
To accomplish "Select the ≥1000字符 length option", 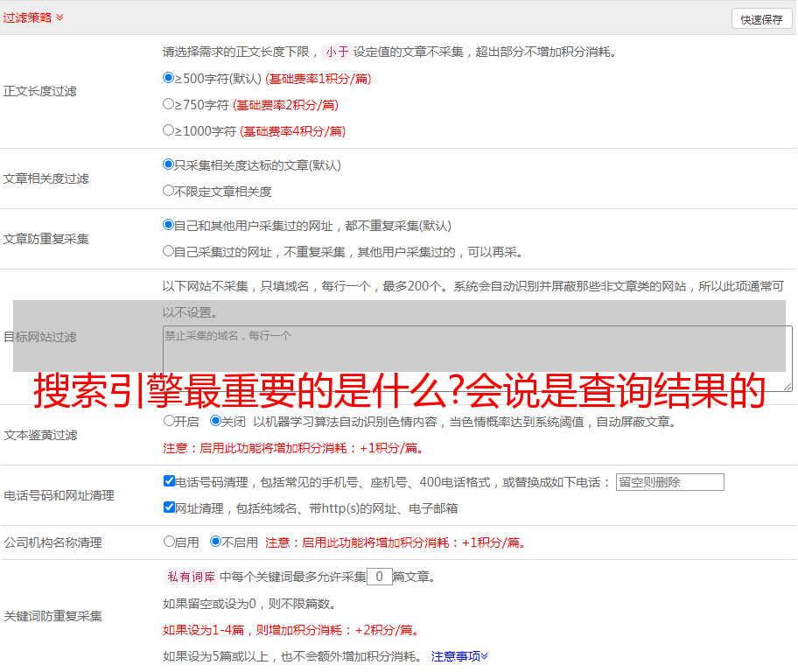I will point(169,129).
